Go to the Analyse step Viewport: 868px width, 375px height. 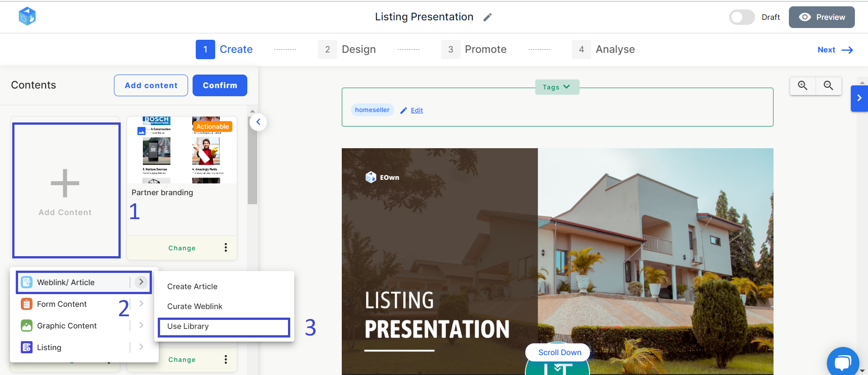[x=603, y=49]
